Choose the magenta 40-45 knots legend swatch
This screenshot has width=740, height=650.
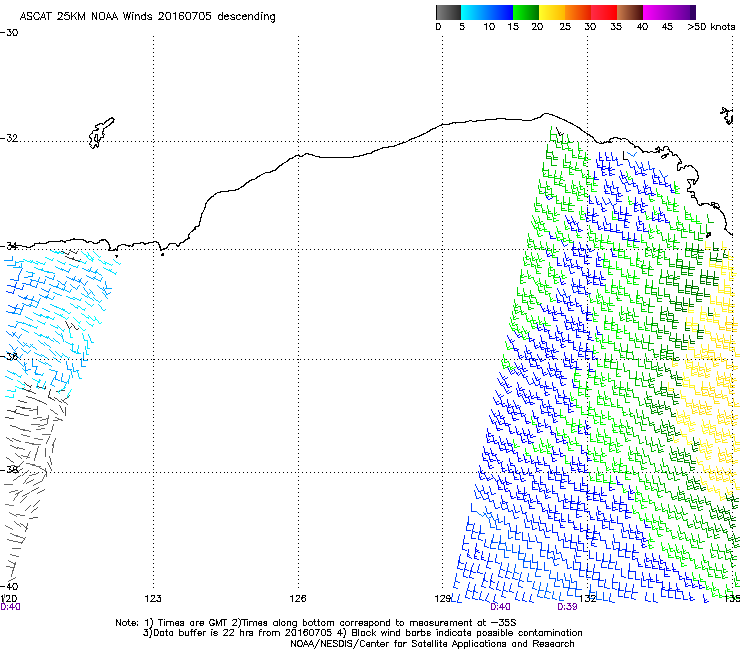coord(656,12)
